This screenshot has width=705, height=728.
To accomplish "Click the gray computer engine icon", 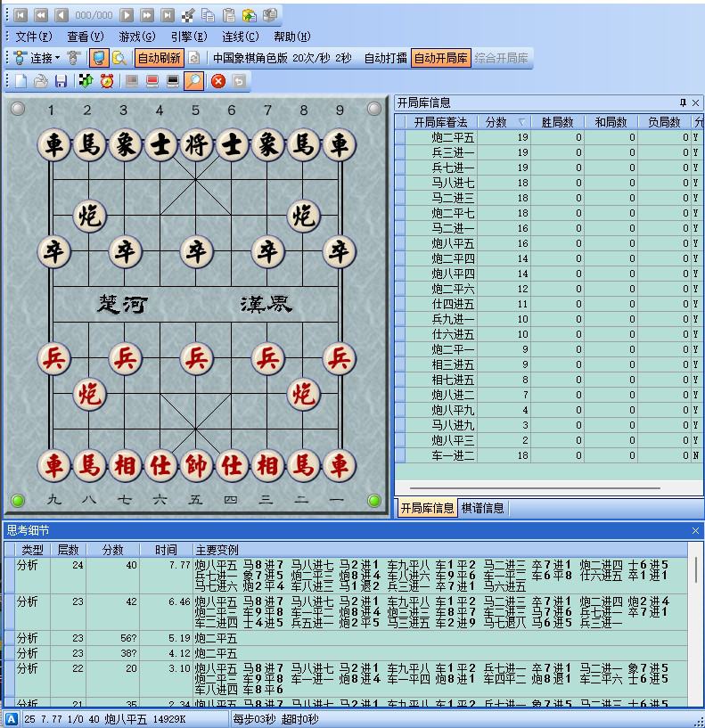I will [x=132, y=81].
